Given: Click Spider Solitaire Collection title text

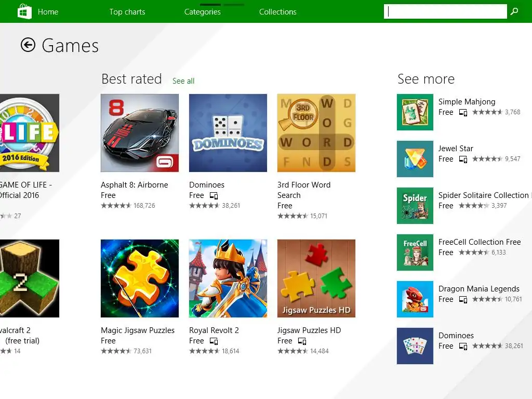Looking at the screenshot, I should (x=484, y=195).
